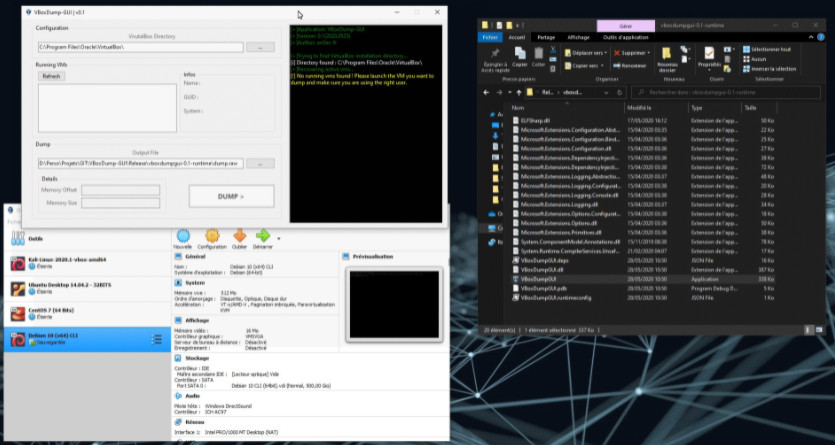Click the Général section header icon
Image resolution: width=835 pixels, height=445 pixels.
[x=178, y=257]
